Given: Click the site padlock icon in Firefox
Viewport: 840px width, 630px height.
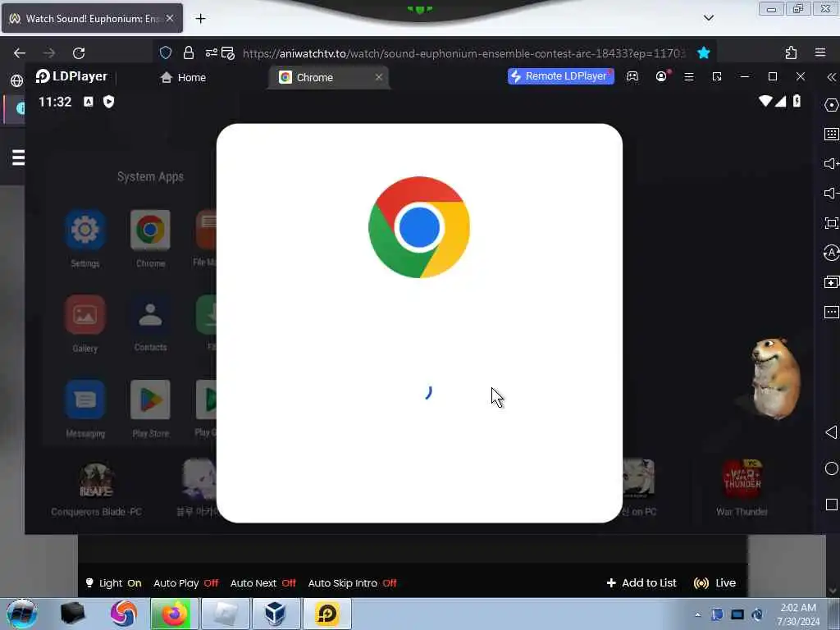Looking at the screenshot, I should coord(188,52).
